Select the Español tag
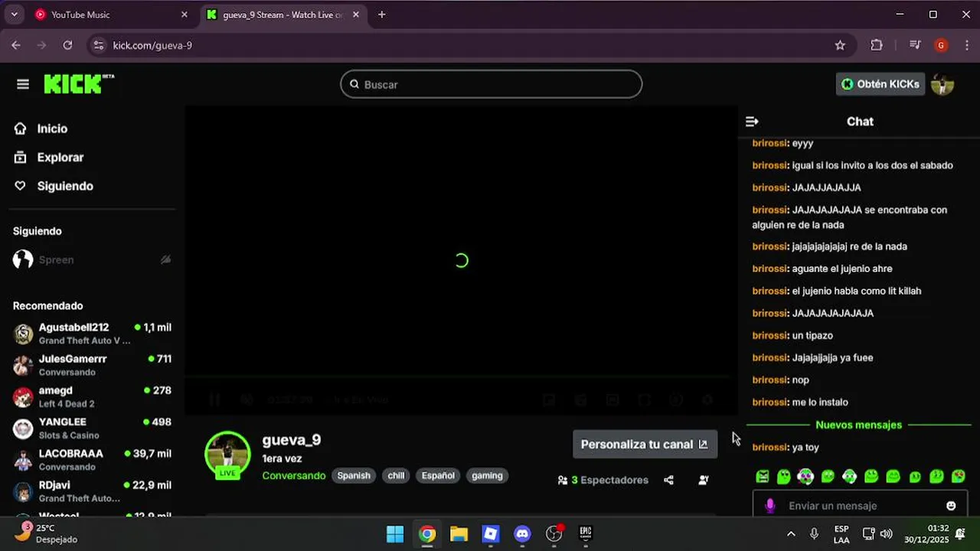The image size is (980, 551). tap(438, 475)
